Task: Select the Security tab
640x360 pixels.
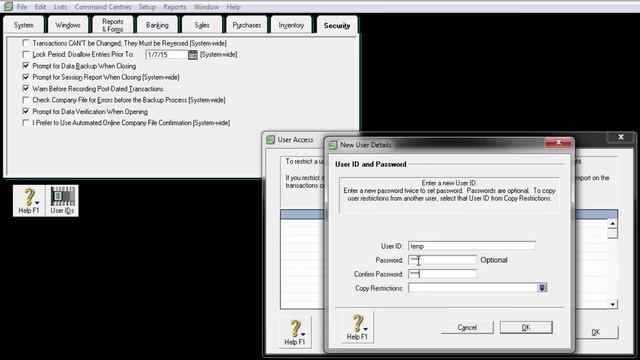Action: (337, 25)
